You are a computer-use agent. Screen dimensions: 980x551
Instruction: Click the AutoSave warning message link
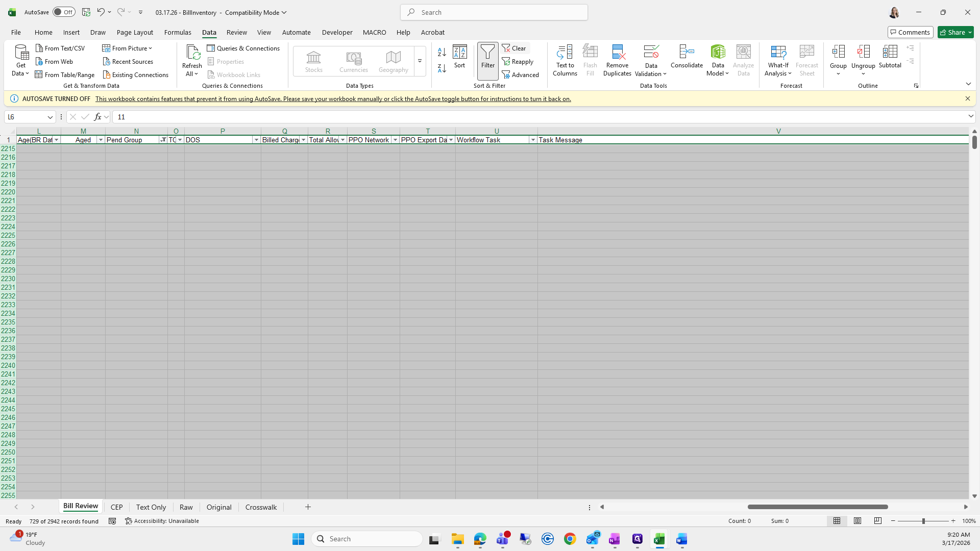click(x=333, y=99)
